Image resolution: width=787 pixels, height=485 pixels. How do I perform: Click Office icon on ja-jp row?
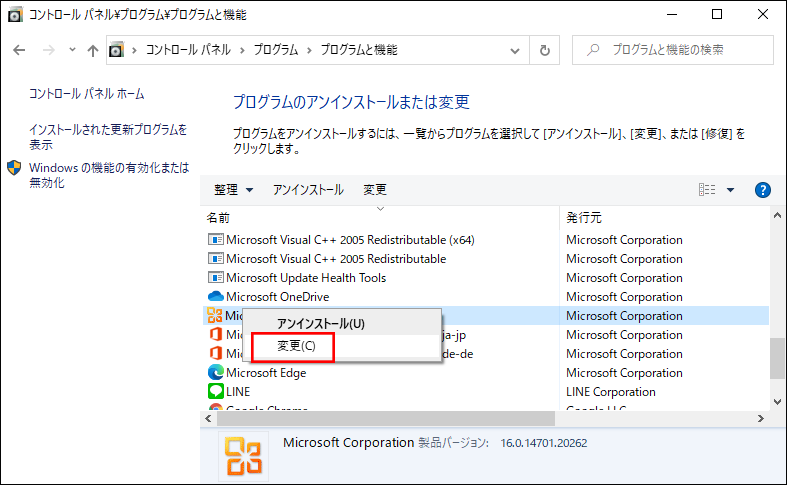pyautogui.click(x=215, y=334)
